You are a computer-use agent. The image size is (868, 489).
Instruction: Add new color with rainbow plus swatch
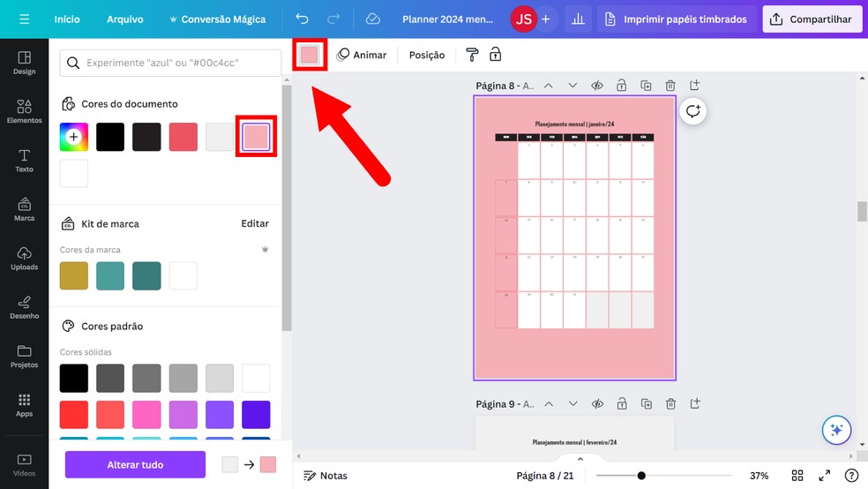point(73,137)
